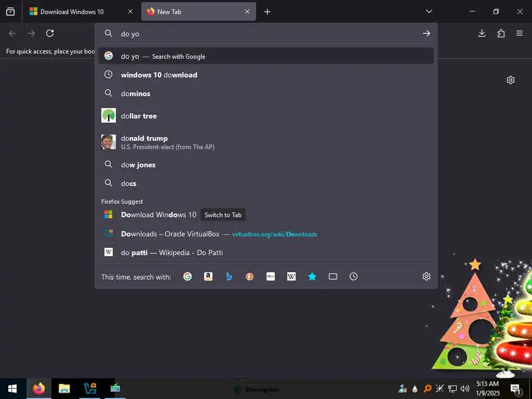Pick the 'dominos' search suggestion

(266, 94)
